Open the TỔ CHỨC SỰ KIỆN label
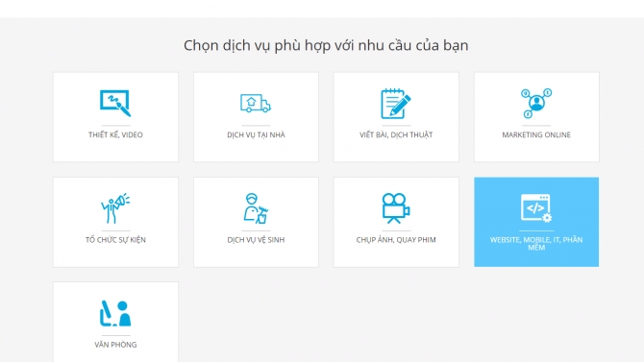The image size is (644, 362). tap(115, 240)
